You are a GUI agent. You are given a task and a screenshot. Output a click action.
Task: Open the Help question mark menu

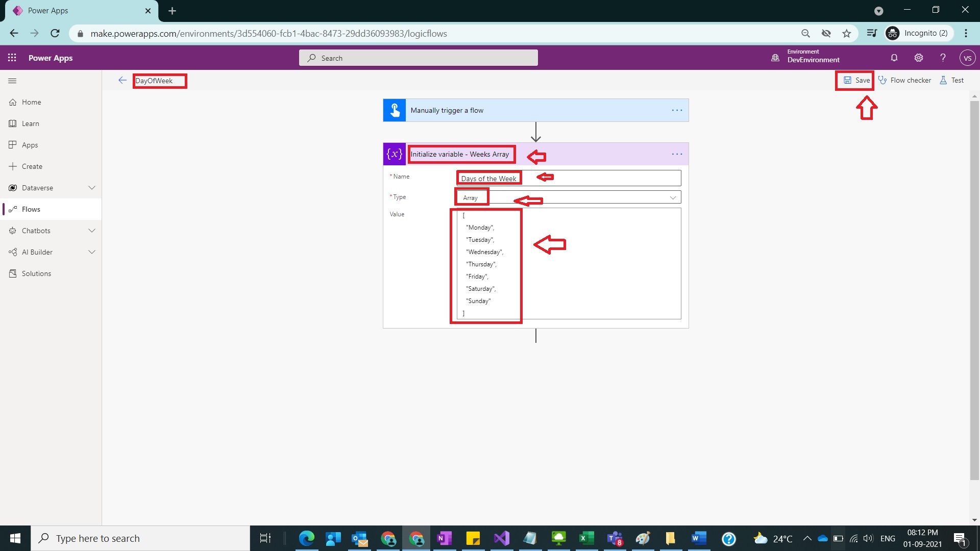(x=943, y=58)
